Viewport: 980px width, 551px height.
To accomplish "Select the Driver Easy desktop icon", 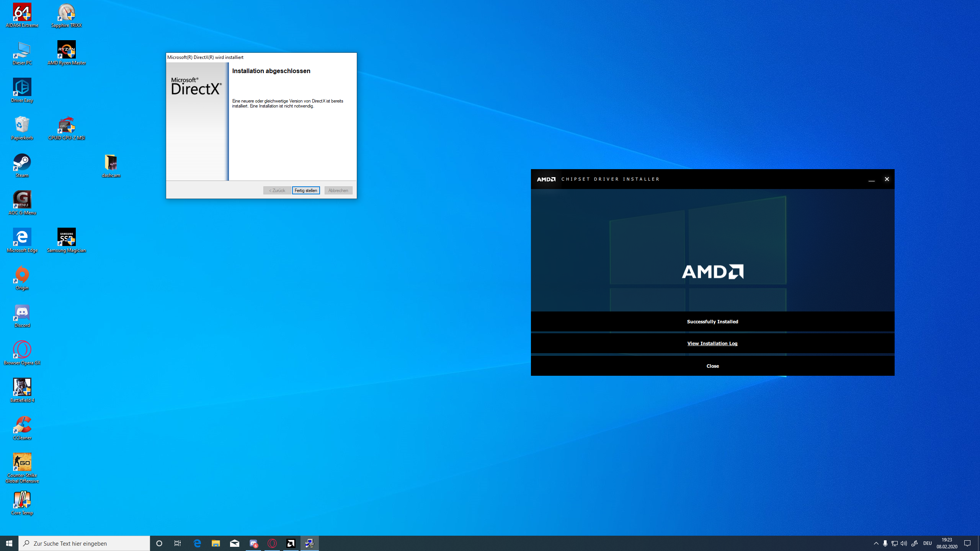I will [22, 88].
